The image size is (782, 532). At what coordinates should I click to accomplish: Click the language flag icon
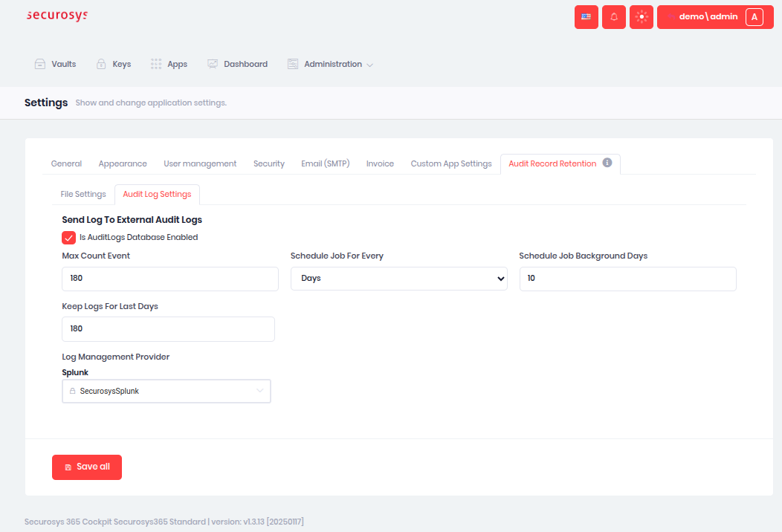[586, 17]
